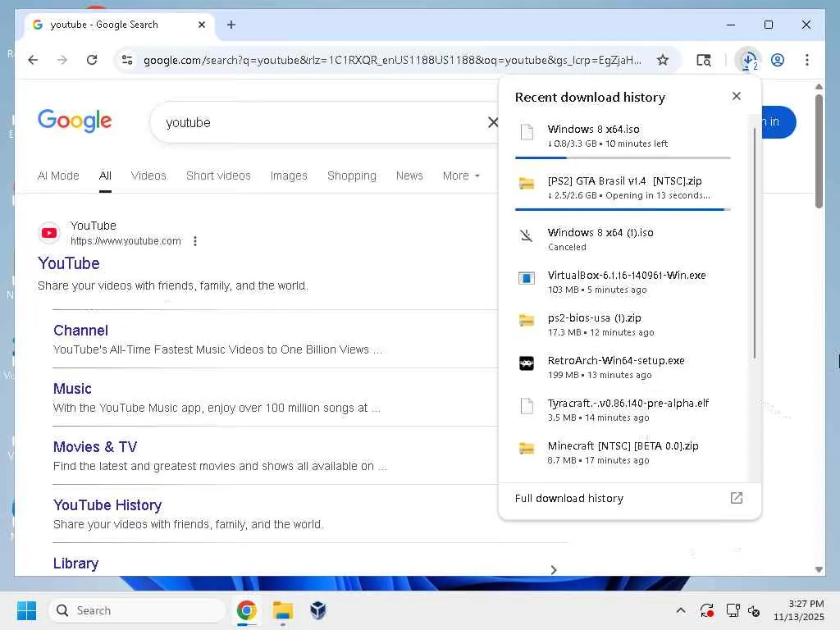The height and width of the screenshot is (630, 840).
Task: Click Tyracraft v0.86.140-pre-alpha.elf entry
Action: (x=623, y=410)
